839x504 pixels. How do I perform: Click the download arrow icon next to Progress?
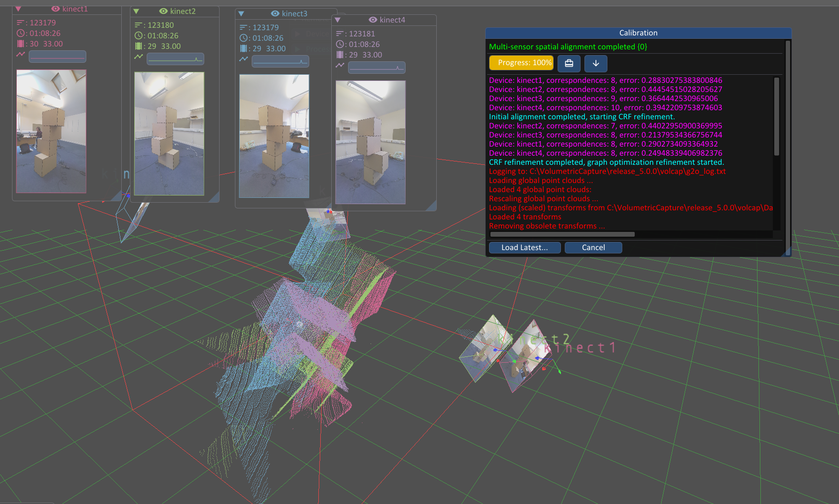pyautogui.click(x=595, y=63)
